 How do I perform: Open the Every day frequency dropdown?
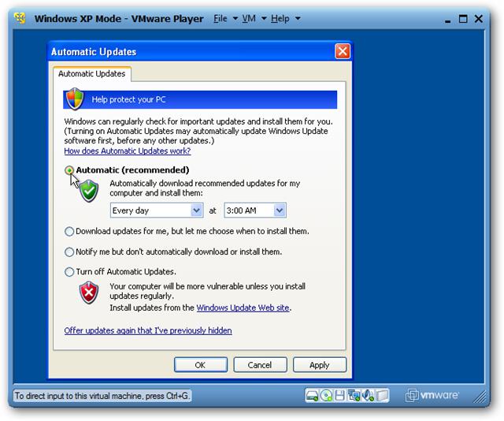(x=157, y=210)
